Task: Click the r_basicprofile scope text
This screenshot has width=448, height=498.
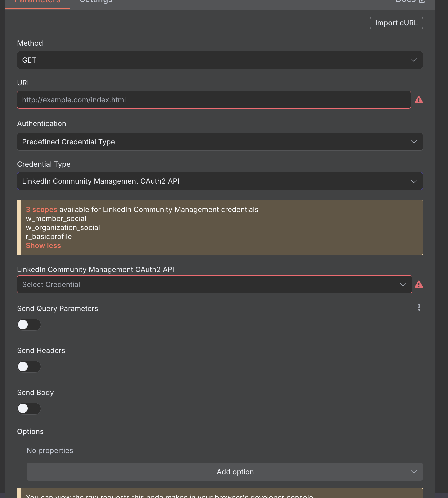Action: pos(49,237)
